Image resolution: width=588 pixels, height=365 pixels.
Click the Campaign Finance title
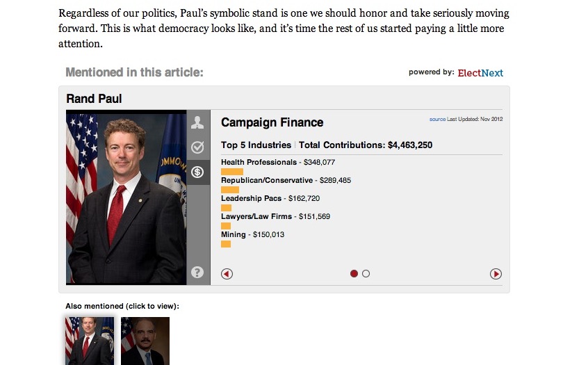tap(272, 122)
